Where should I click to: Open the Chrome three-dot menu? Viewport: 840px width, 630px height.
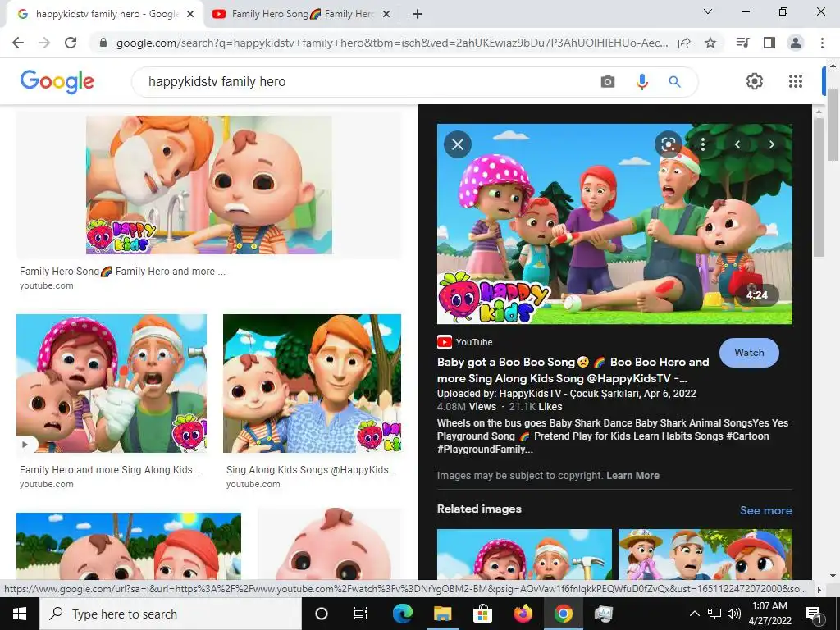[822, 43]
